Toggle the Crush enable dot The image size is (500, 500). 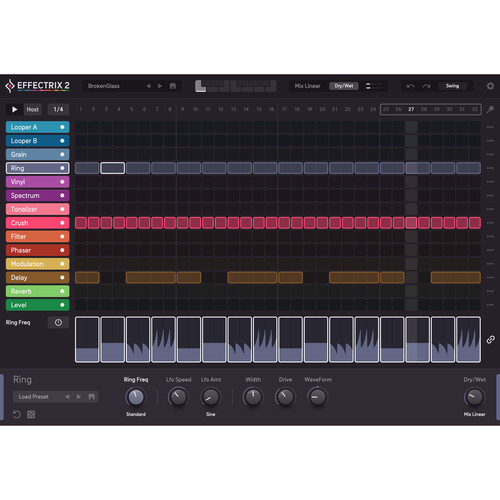62,223
